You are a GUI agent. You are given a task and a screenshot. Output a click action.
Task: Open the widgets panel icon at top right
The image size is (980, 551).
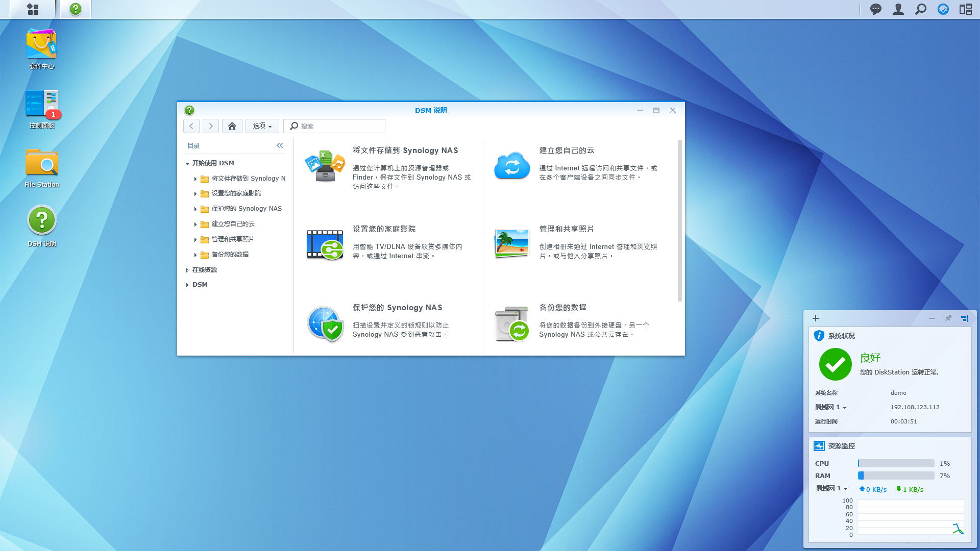click(x=965, y=9)
